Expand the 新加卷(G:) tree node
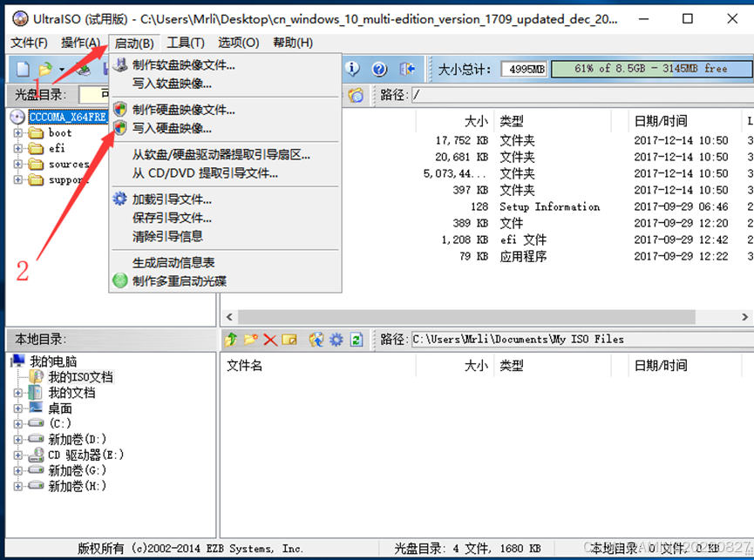 pyautogui.click(x=17, y=470)
